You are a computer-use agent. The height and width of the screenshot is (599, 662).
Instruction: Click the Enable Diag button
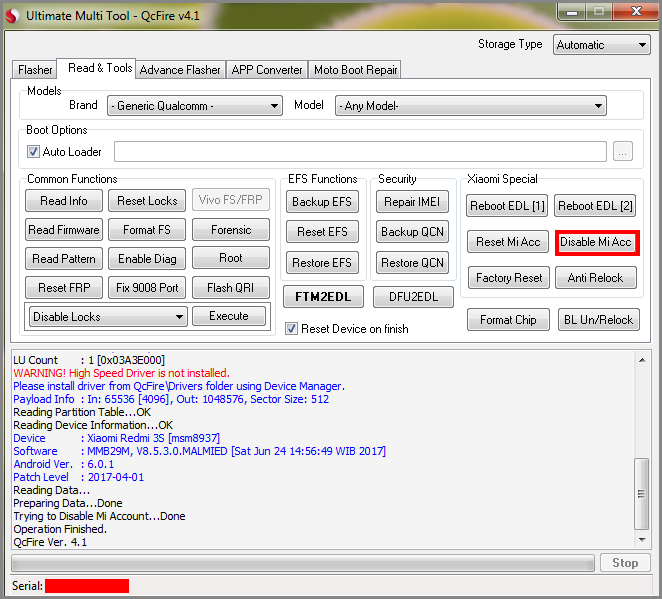pyautogui.click(x=147, y=258)
